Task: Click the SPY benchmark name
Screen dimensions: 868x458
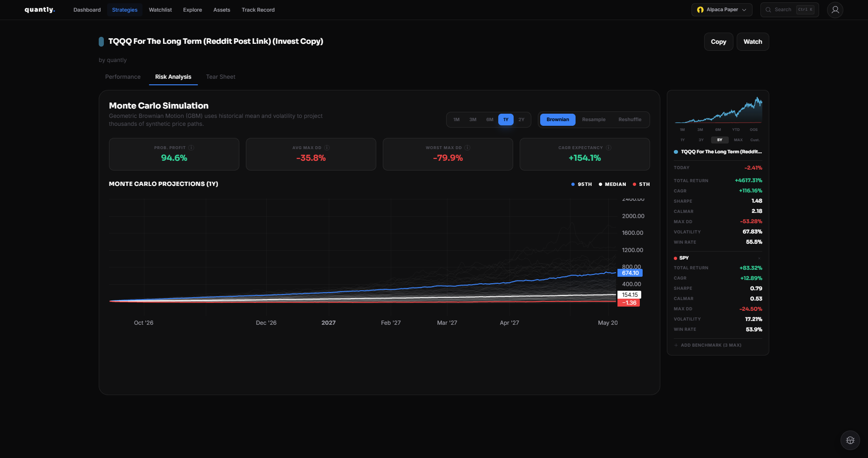Action: click(x=684, y=258)
